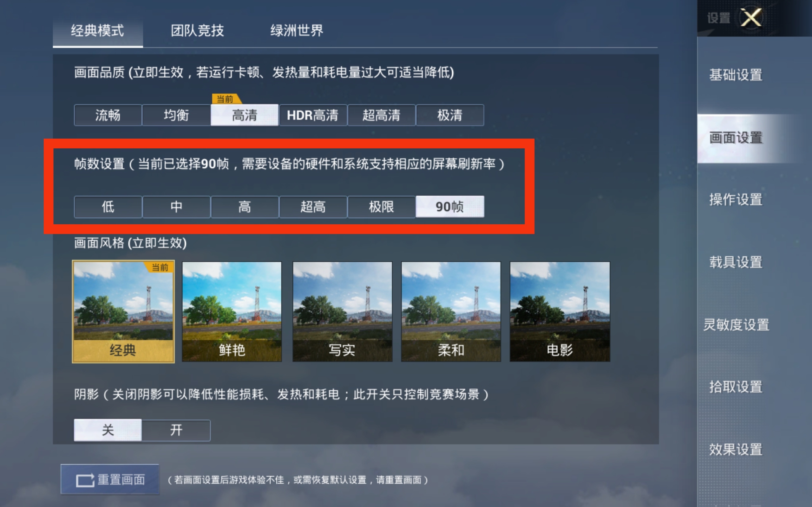Set graphics quality to 流畅
Image resolution: width=812 pixels, height=507 pixels.
coord(108,115)
